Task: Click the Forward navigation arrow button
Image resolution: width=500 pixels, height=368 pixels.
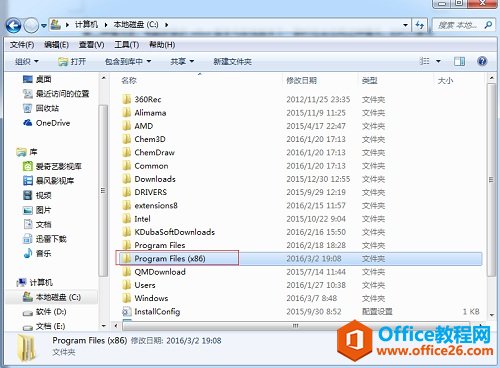Action: click(31, 25)
